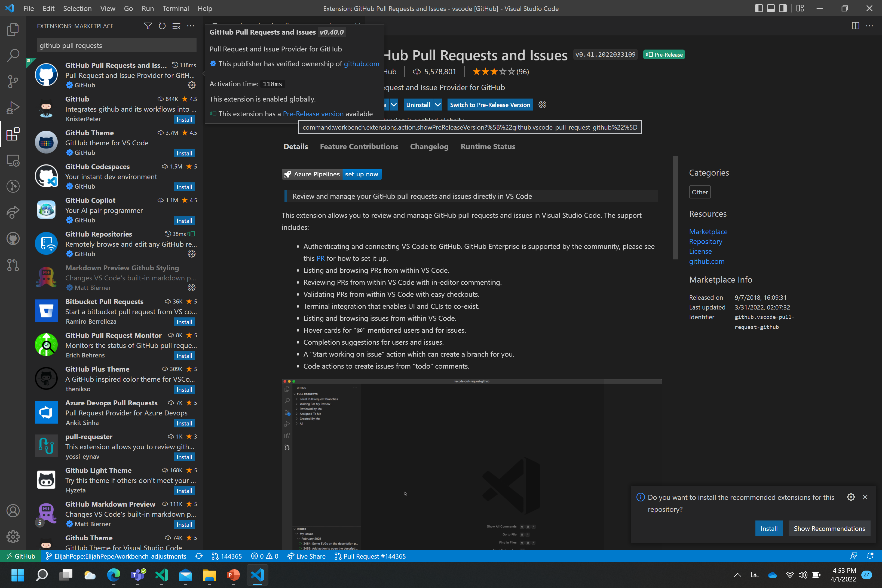
Task: Dismiss the recommended extensions notification
Action: (x=865, y=497)
